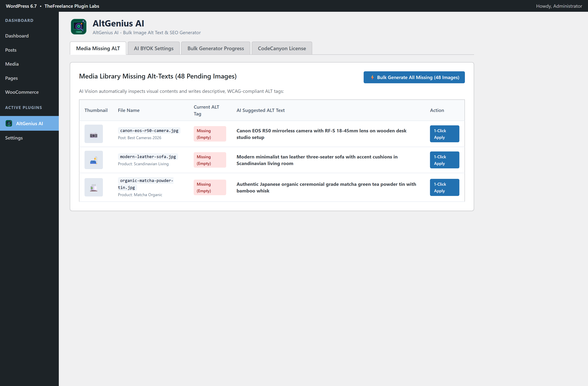Click the AltGenius AI logo icon in header
The image size is (588, 386).
(x=79, y=27)
